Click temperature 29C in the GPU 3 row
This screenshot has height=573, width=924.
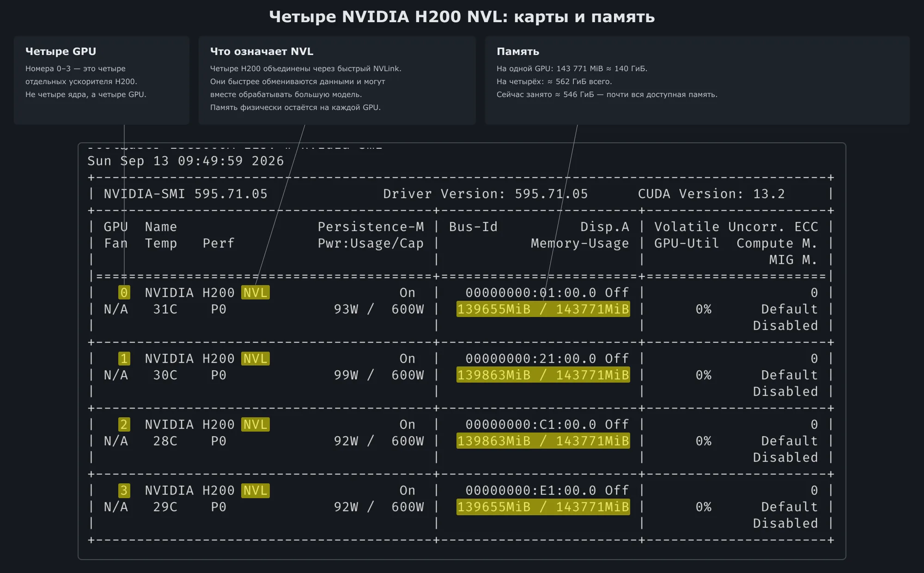165,507
